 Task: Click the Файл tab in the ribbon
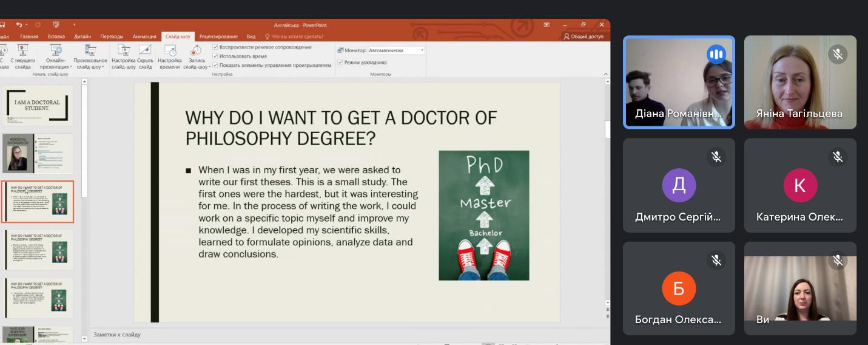click(x=5, y=36)
